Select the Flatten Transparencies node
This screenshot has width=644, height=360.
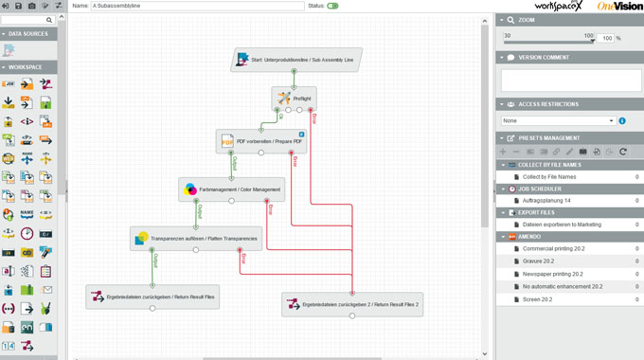point(196,239)
